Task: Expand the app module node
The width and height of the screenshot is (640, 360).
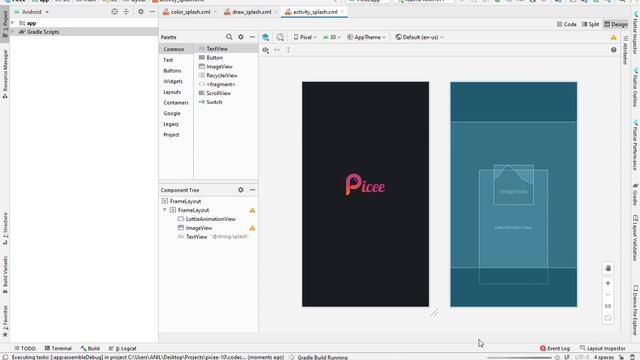Action: (13, 23)
